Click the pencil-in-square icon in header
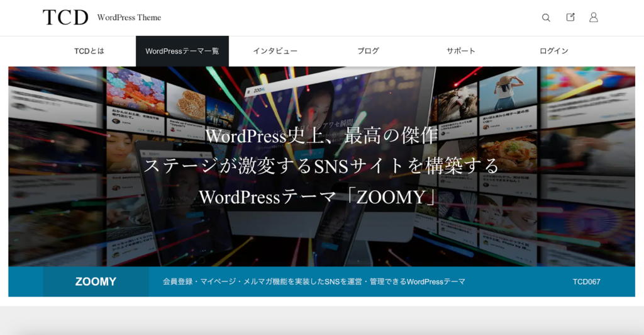 tap(570, 18)
